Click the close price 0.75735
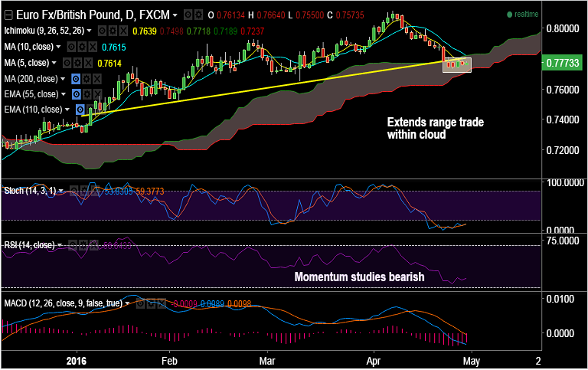The height and width of the screenshot is (370, 588). coord(350,15)
